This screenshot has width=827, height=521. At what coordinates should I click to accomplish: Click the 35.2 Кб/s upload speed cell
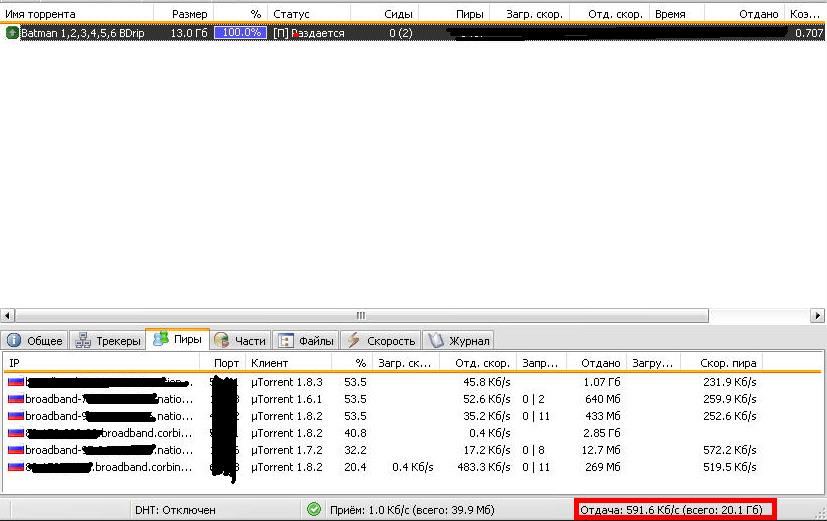(487, 416)
